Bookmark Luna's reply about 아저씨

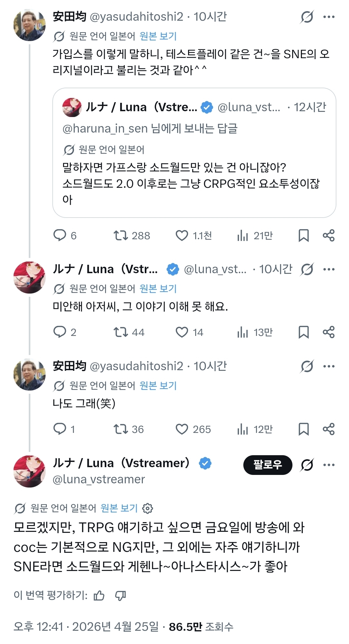tap(303, 332)
